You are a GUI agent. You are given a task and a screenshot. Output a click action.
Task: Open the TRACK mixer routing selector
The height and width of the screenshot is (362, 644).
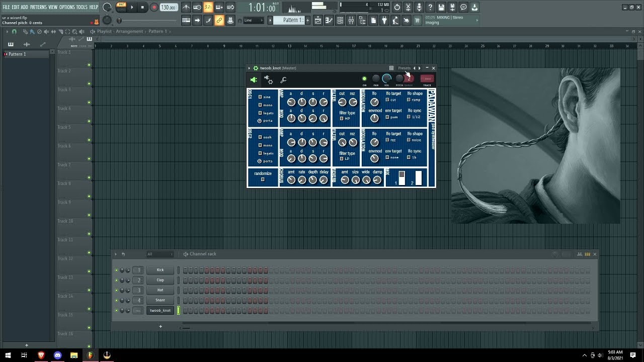[x=427, y=78]
